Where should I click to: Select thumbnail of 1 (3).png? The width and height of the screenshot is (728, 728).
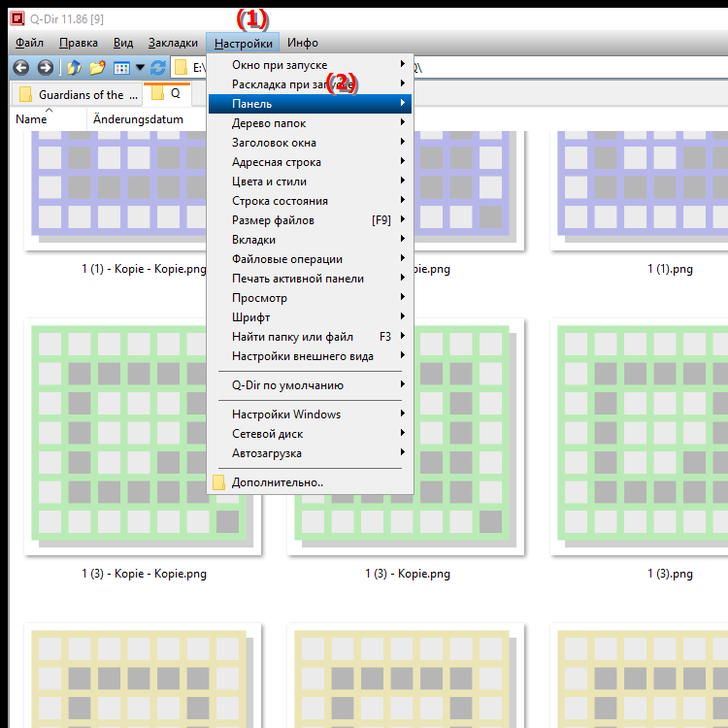(x=639, y=437)
